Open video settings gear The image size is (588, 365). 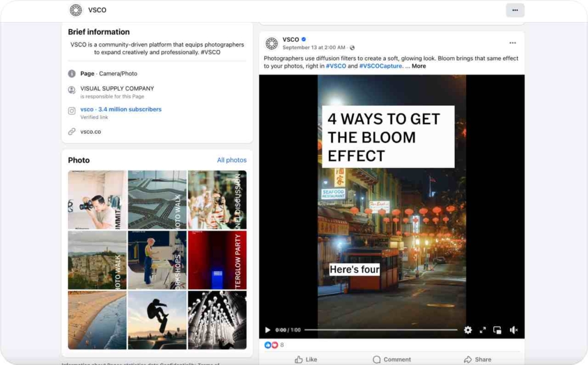tap(468, 330)
